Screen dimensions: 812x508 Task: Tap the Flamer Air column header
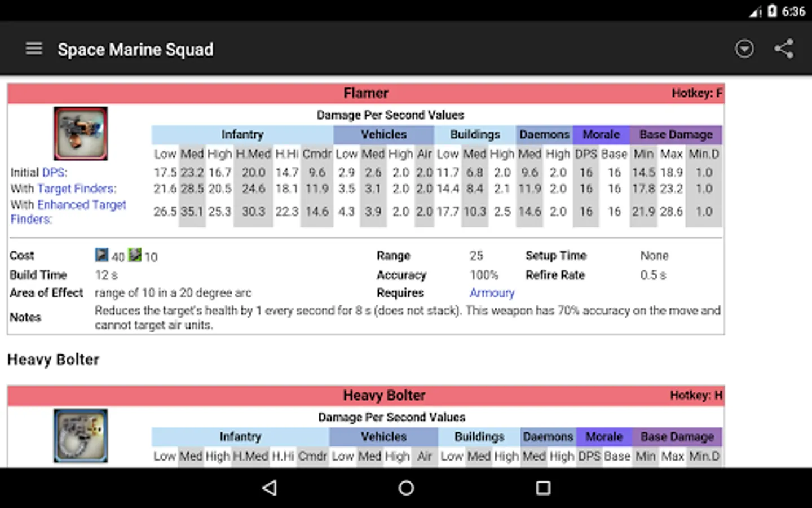coord(424,154)
